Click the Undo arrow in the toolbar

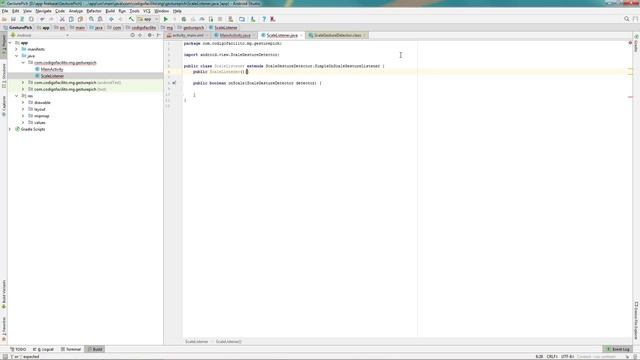point(42,19)
